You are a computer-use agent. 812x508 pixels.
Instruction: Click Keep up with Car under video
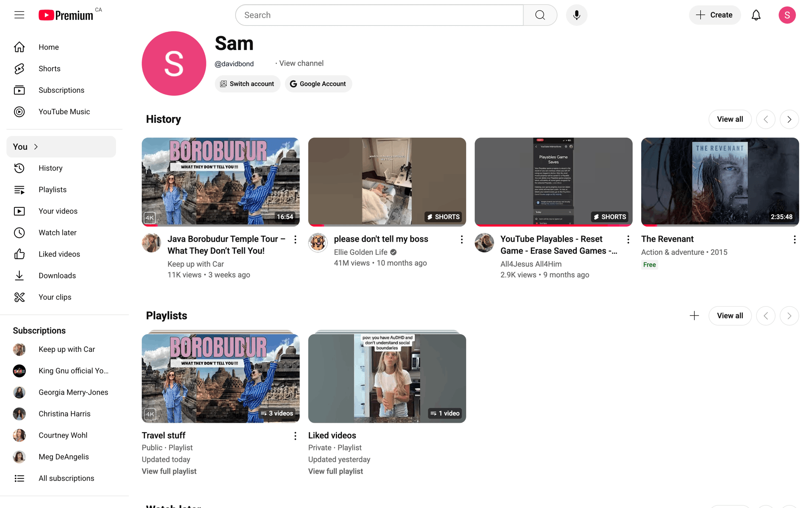[x=195, y=264]
